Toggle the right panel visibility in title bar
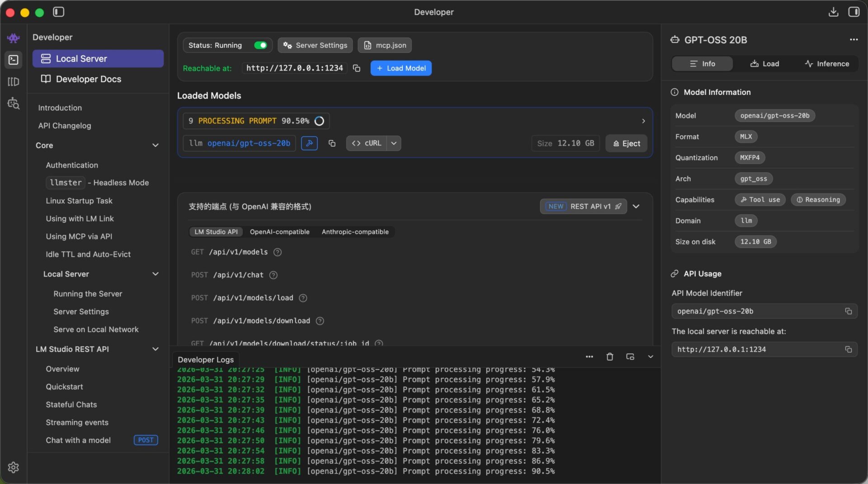The image size is (868, 484). (x=854, y=12)
